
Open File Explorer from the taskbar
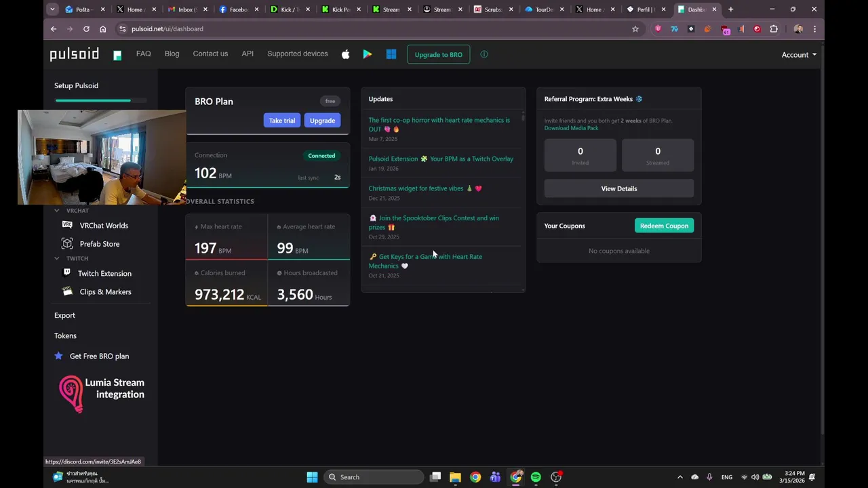click(455, 477)
